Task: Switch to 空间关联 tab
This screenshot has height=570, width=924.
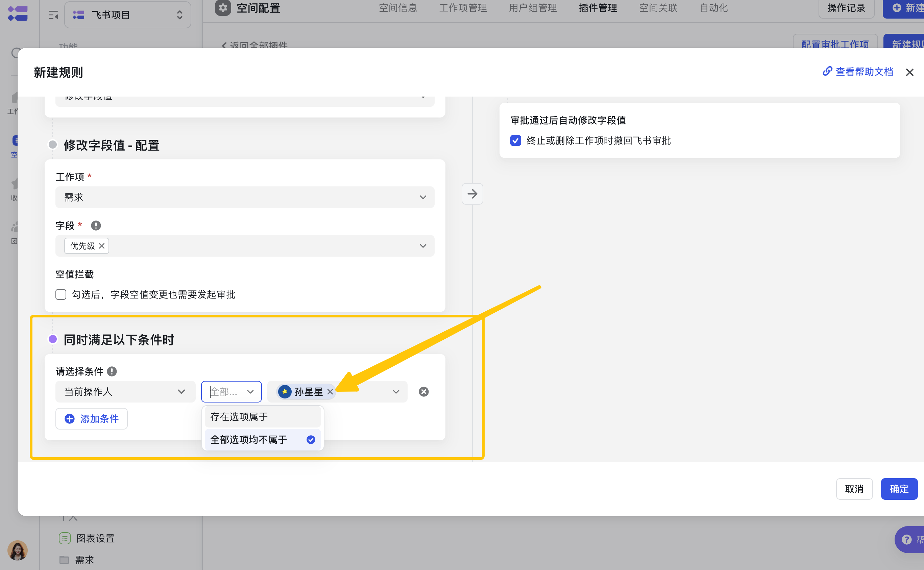Action: tap(658, 8)
